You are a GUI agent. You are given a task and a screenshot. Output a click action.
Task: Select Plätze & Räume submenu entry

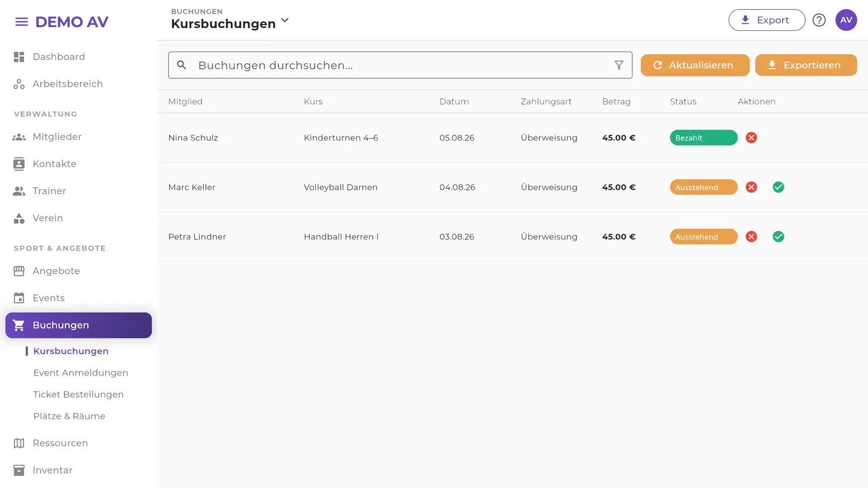pos(69,416)
